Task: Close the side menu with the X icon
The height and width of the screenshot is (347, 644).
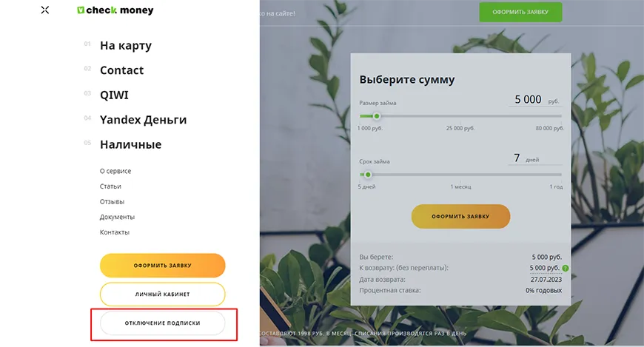Action: click(x=45, y=10)
